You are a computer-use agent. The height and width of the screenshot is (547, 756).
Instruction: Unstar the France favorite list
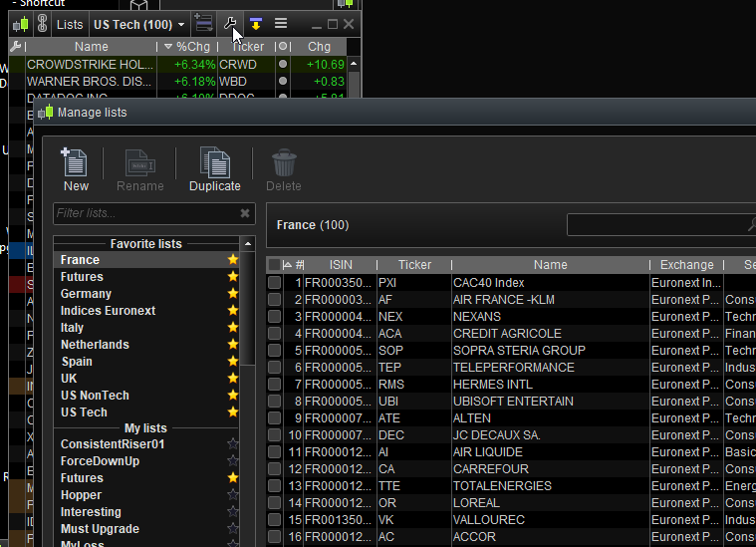click(x=233, y=259)
